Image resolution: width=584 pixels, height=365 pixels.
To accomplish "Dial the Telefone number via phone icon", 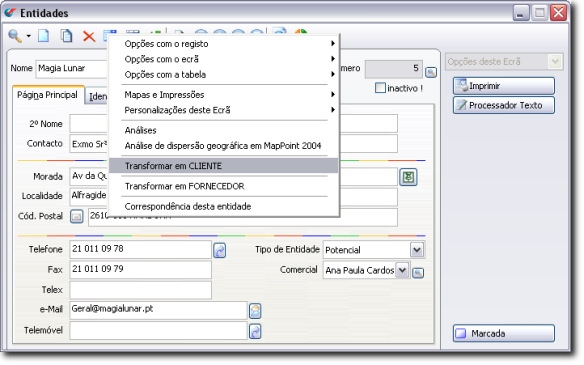I will point(220,250).
